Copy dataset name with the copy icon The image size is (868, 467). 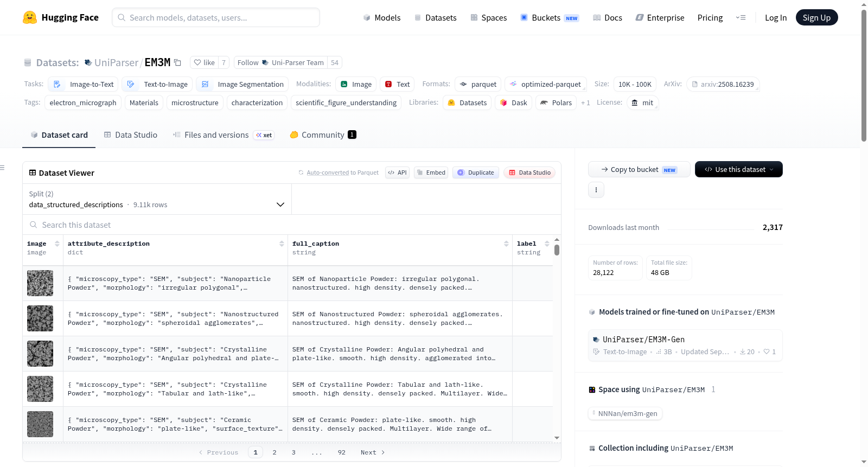click(177, 62)
